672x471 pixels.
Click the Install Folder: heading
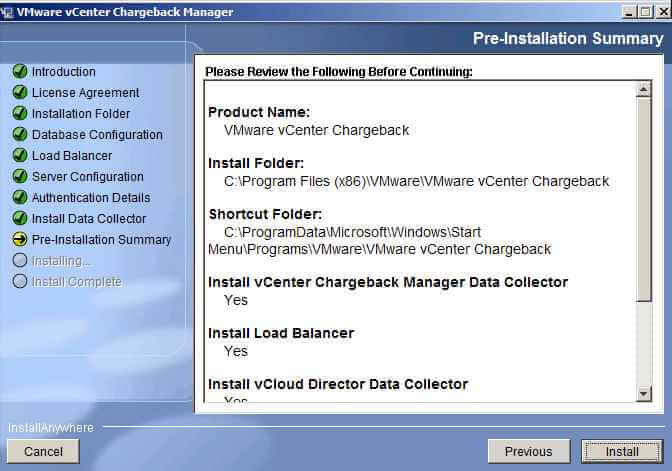(x=256, y=163)
